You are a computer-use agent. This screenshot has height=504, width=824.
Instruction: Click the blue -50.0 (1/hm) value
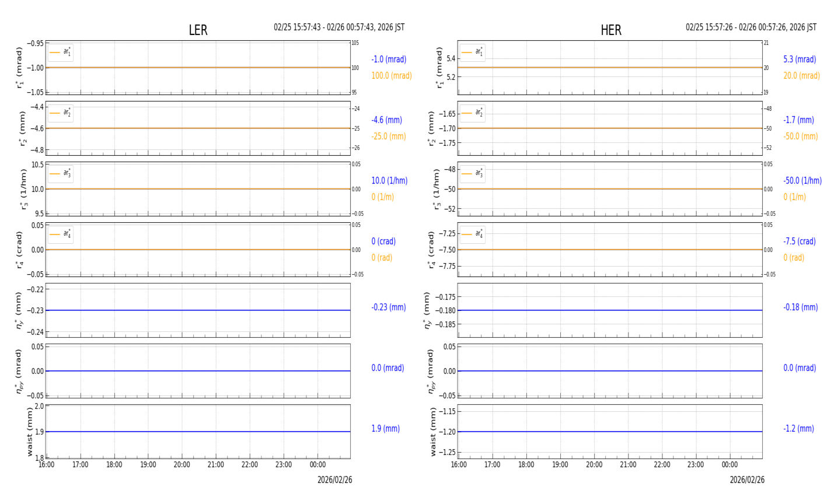pos(802,181)
